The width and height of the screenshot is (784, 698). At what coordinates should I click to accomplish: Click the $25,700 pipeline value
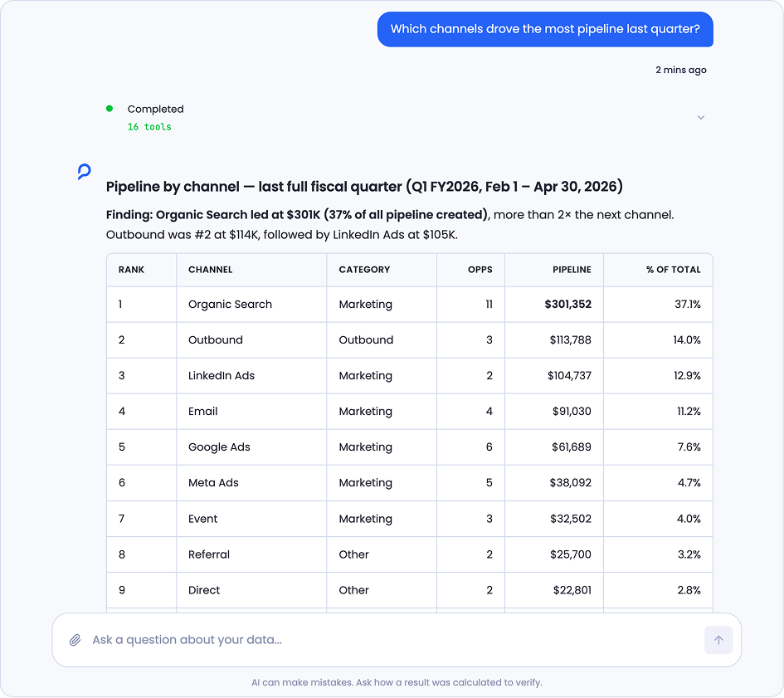click(x=571, y=554)
